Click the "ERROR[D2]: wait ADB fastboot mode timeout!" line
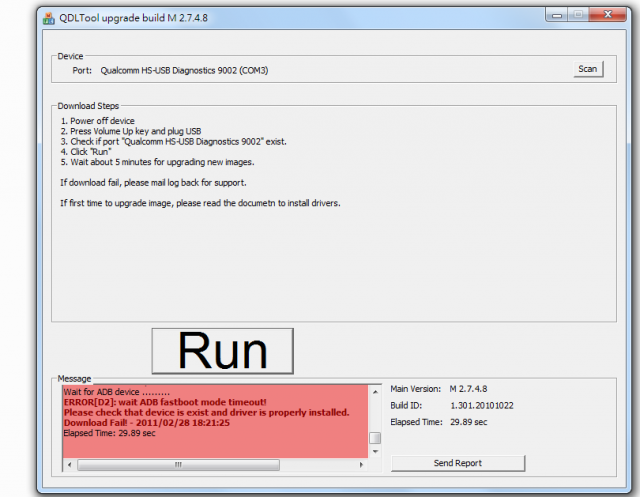This screenshot has width=640, height=497. (x=165, y=402)
